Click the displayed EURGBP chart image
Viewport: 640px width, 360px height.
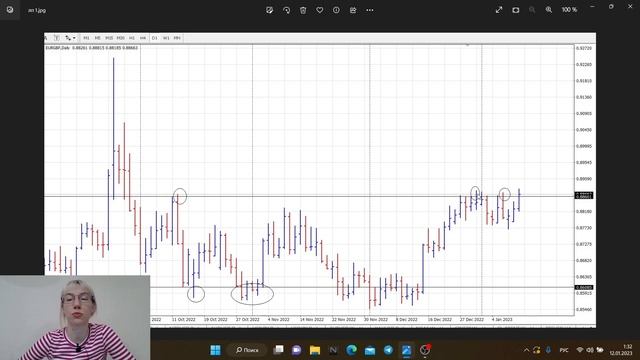tap(320, 180)
